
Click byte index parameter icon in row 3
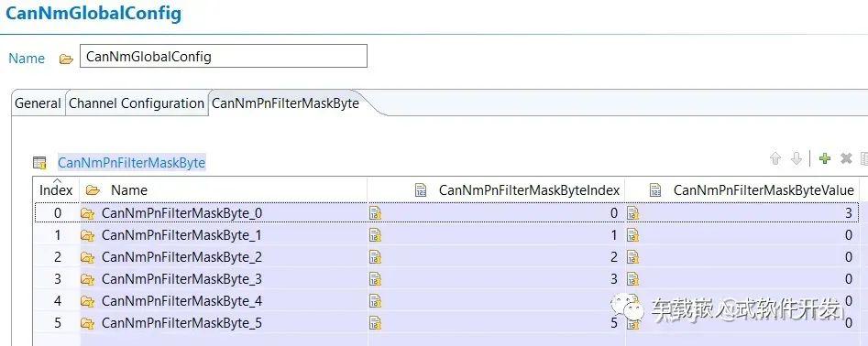375,279
